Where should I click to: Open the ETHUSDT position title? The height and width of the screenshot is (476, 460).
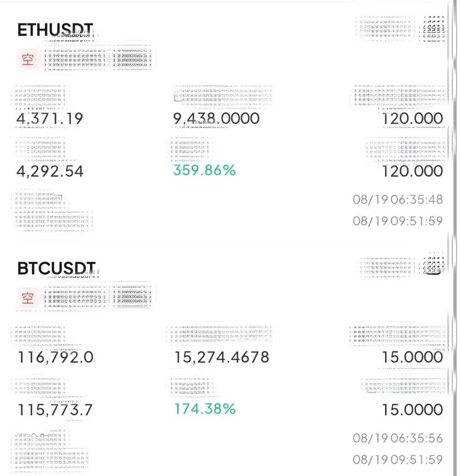tap(55, 30)
